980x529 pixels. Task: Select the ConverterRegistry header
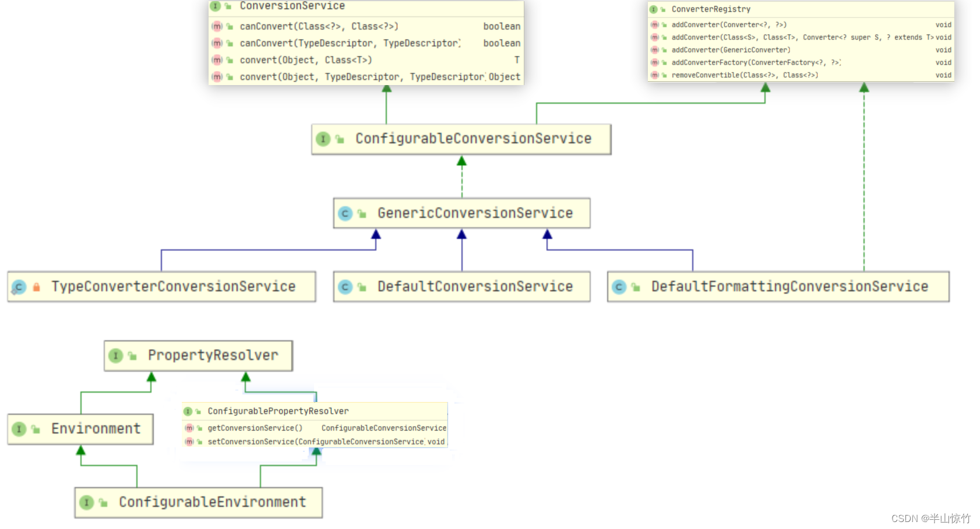(x=801, y=9)
